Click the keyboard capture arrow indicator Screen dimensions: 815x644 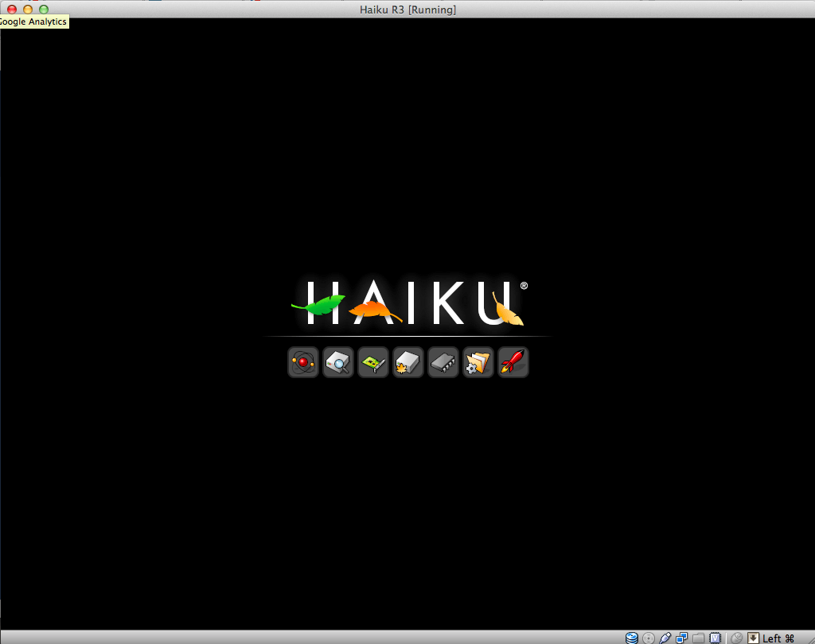753,638
